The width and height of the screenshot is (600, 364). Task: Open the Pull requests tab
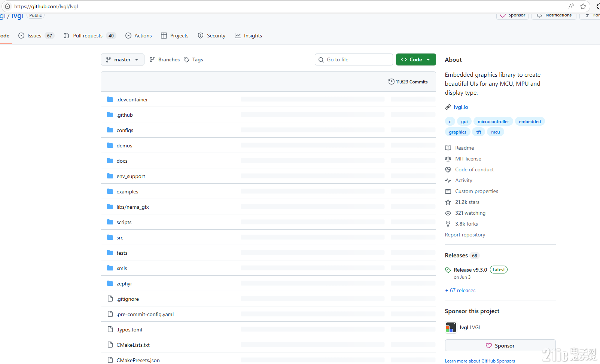[x=90, y=36]
